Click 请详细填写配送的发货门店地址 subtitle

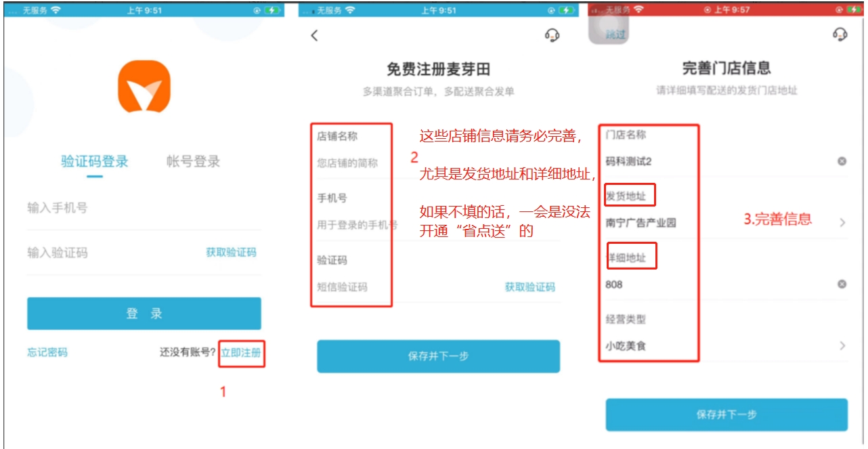pos(726,90)
